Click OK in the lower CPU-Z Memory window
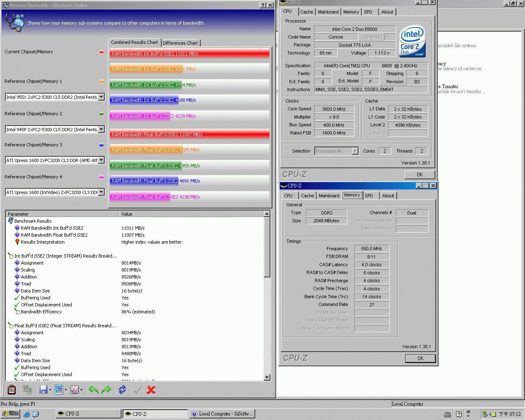Screen dimensions: 525x420 pos(420,358)
